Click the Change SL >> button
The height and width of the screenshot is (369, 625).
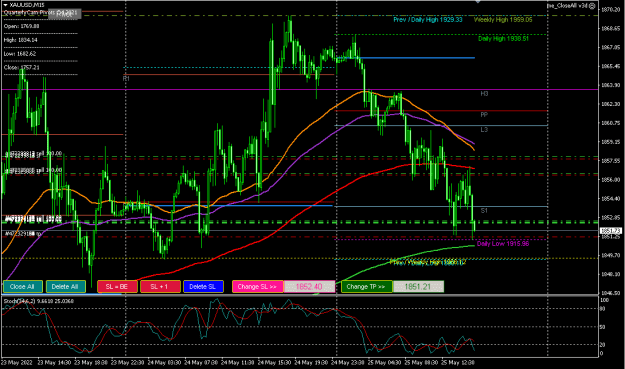[x=257, y=287]
